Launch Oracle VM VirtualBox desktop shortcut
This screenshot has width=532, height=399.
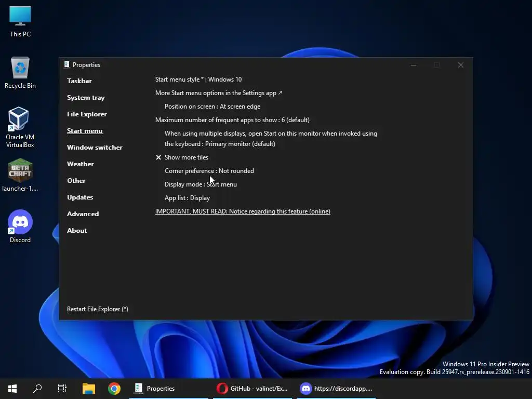click(x=20, y=127)
